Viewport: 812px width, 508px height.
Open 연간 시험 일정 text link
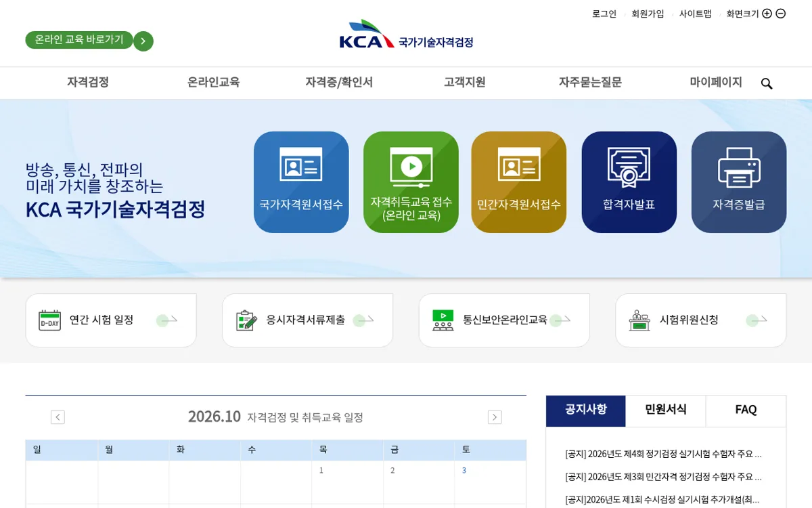coord(101,320)
